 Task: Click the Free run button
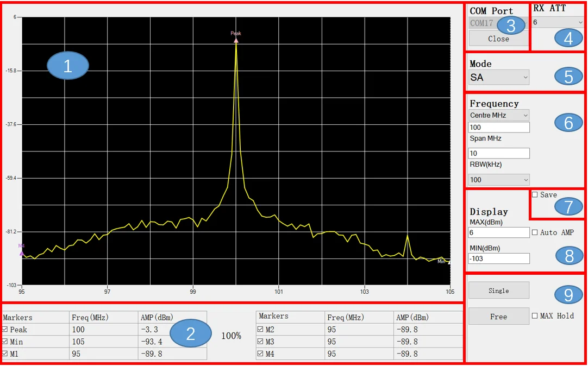[499, 317]
